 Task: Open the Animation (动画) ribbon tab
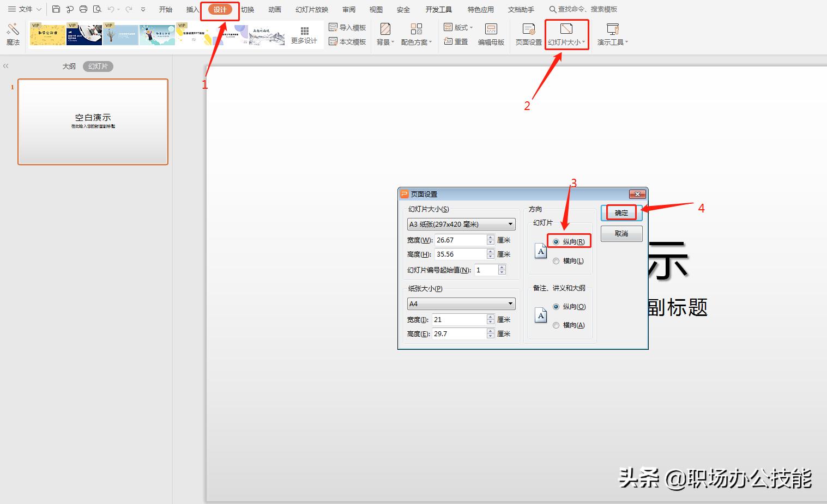(x=275, y=9)
